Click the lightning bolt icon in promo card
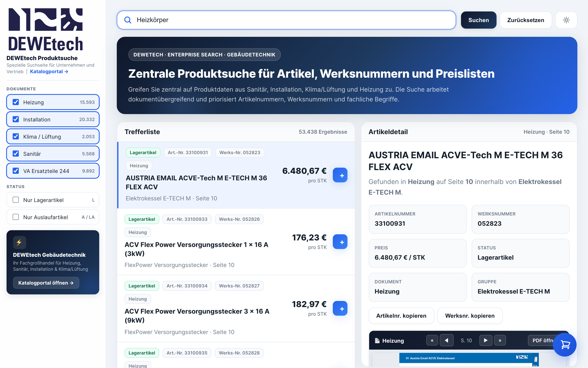The height and width of the screenshot is (368, 588). [19, 242]
